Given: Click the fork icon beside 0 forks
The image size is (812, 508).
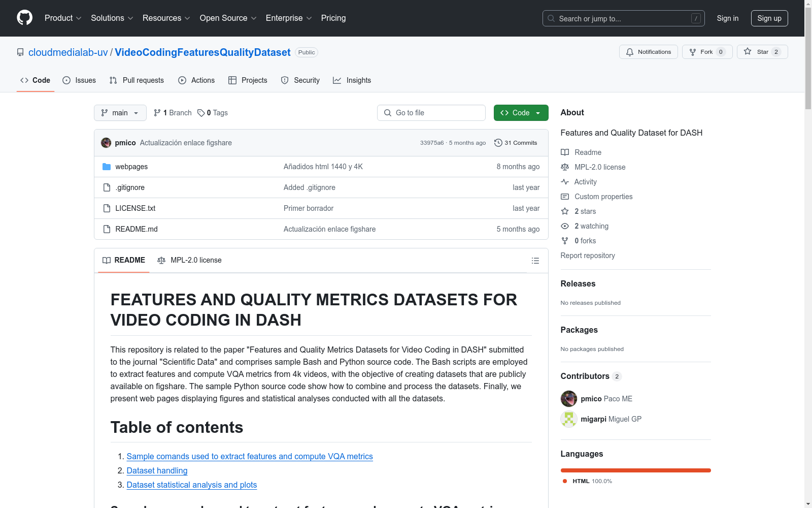Looking at the screenshot, I should coord(565,241).
